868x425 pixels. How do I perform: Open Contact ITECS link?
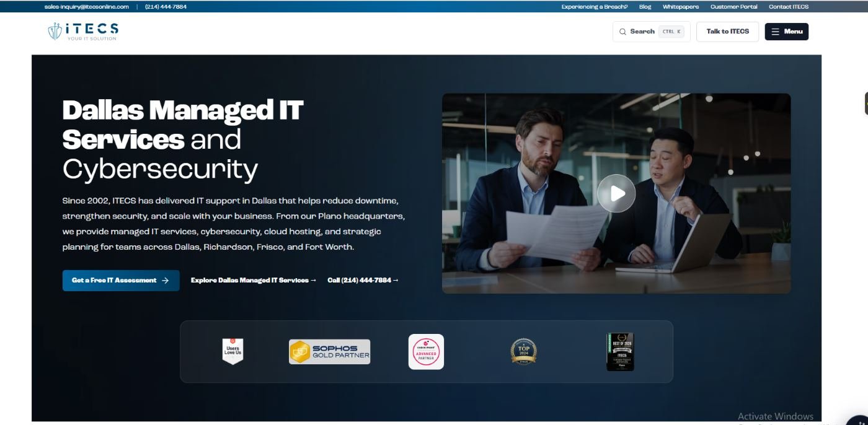[789, 7]
